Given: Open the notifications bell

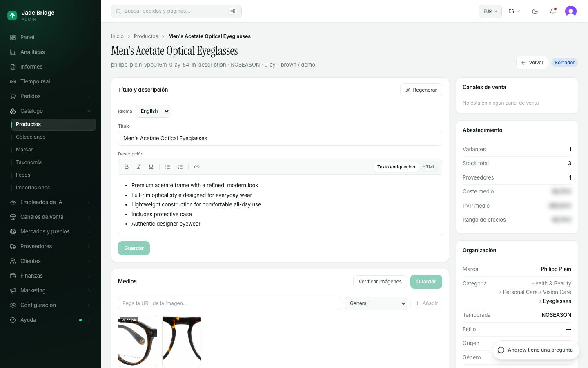Looking at the screenshot, I should click(x=553, y=11).
